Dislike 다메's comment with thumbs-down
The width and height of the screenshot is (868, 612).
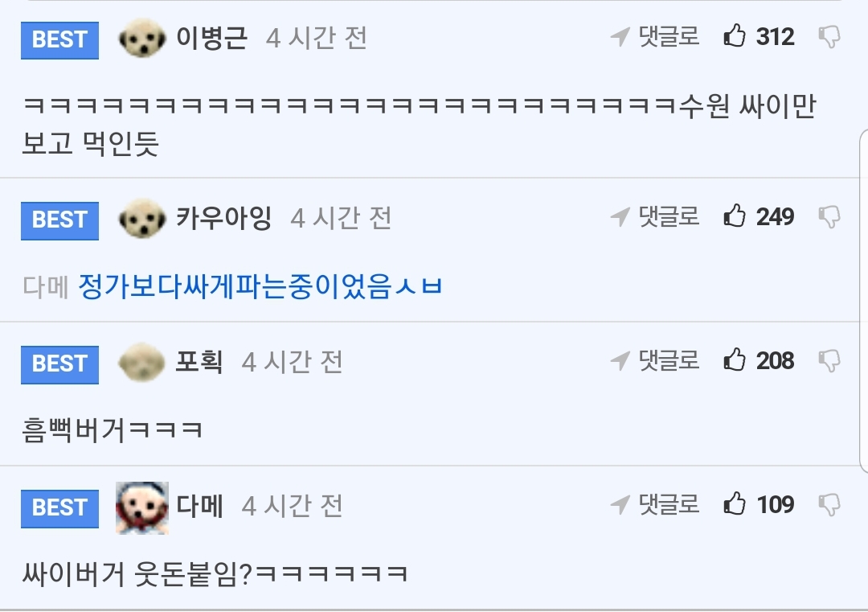[829, 505]
